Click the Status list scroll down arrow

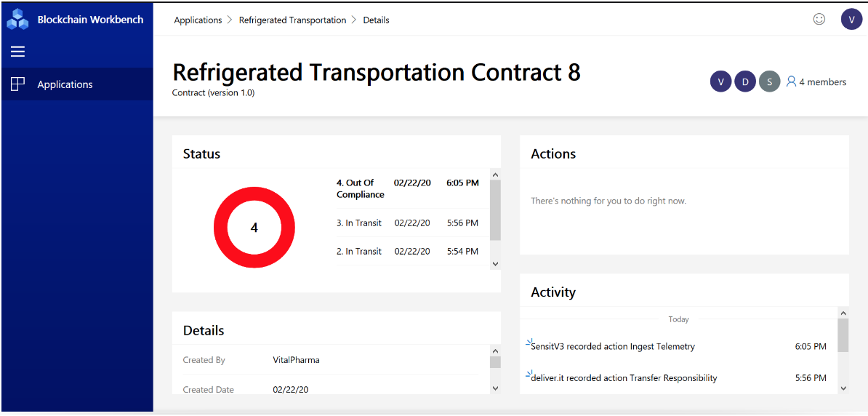tap(496, 264)
